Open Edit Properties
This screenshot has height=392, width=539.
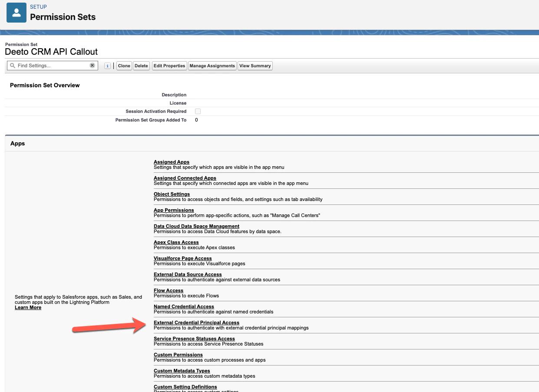coord(169,66)
